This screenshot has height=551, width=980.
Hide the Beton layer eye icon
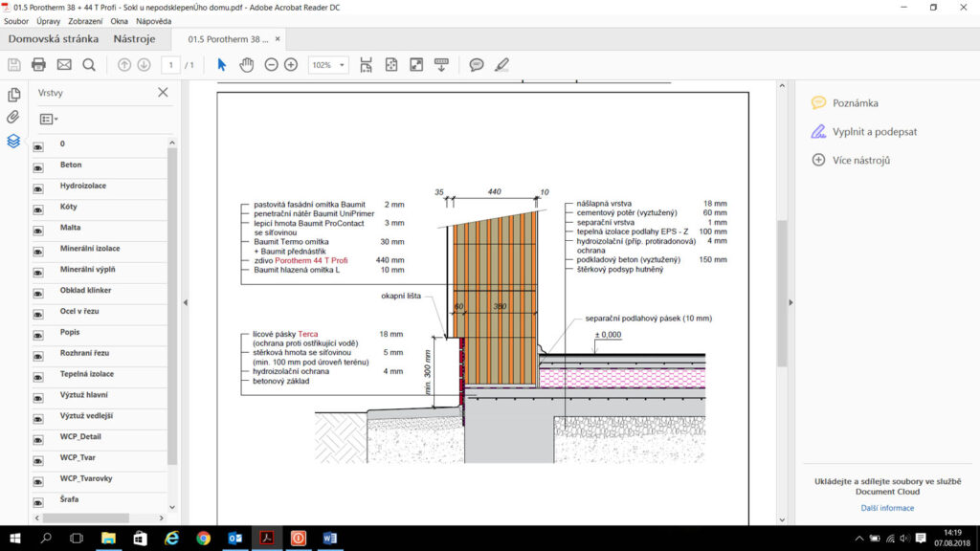(x=39, y=167)
